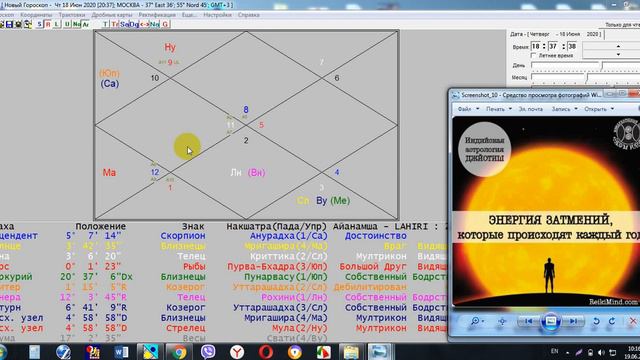Click the День slider track
640x360 pixels.
(x=585, y=65)
